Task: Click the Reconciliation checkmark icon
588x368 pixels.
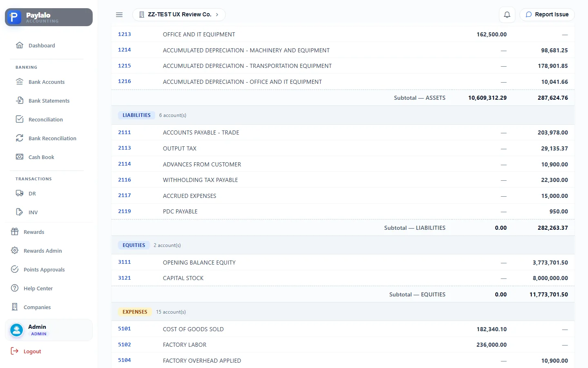Action: coord(20,119)
